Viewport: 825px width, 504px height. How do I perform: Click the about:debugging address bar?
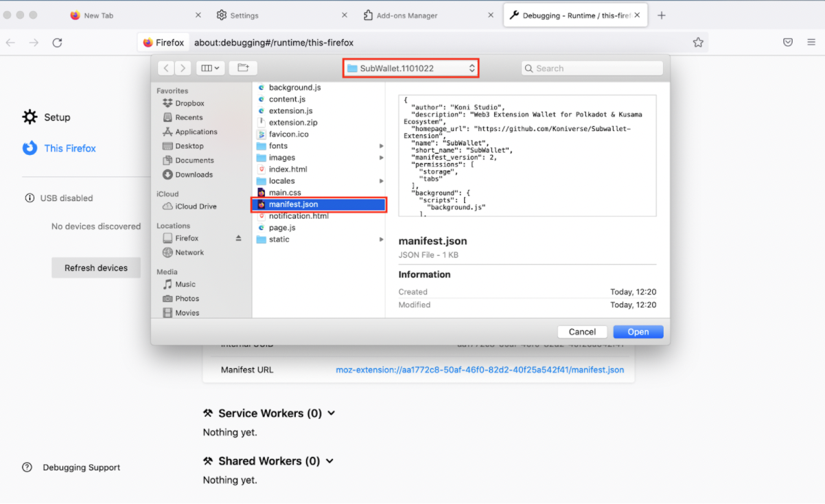pos(423,43)
